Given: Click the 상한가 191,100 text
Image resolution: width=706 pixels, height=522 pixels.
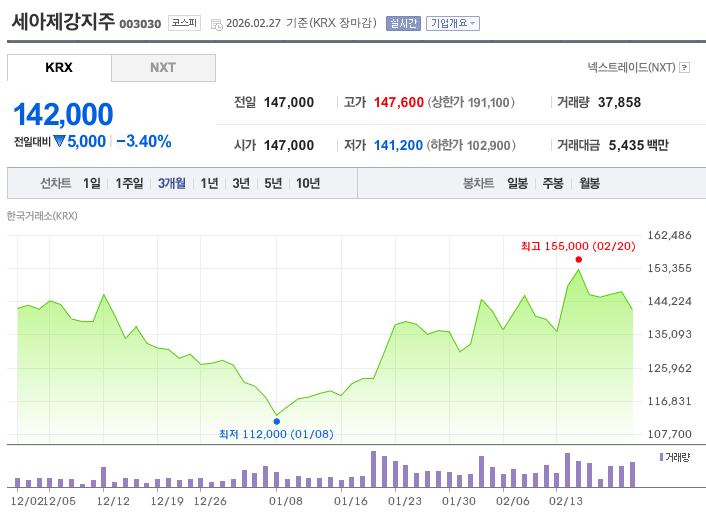Looking at the screenshot, I should point(471,103).
